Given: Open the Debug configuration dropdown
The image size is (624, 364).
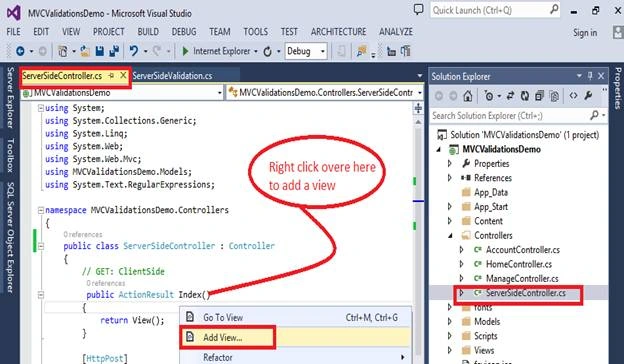Looking at the screenshot, I should coord(323,52).
